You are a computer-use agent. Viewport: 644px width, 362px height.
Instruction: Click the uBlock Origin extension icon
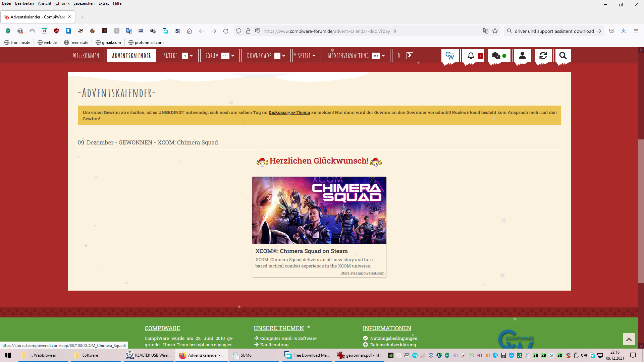56,31
